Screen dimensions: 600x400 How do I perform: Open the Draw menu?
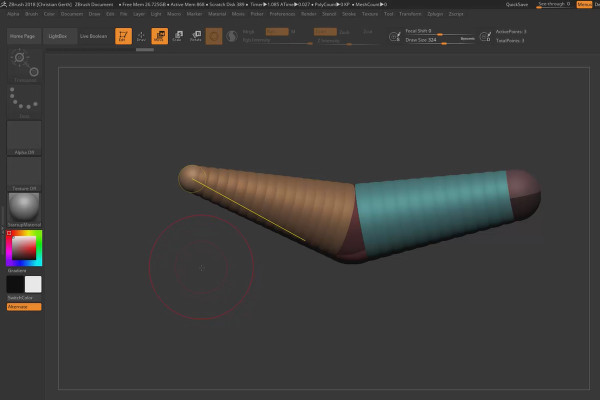click(x=94, y=14)
